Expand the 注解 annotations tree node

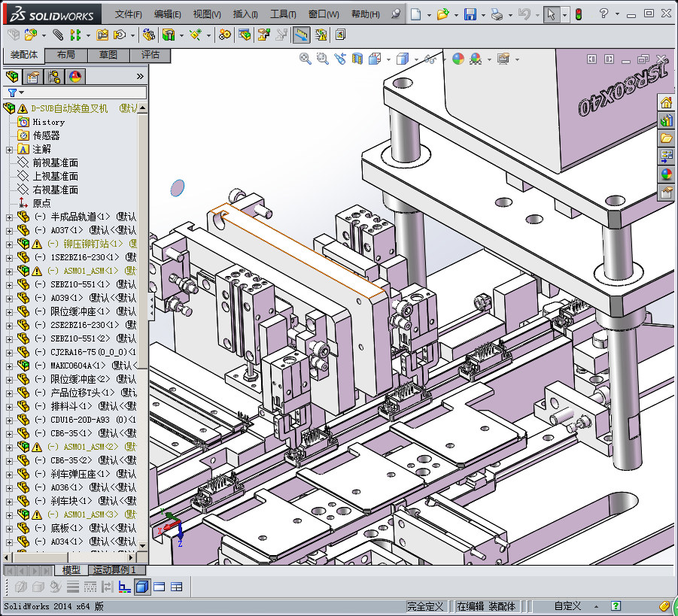coord(9,150)
